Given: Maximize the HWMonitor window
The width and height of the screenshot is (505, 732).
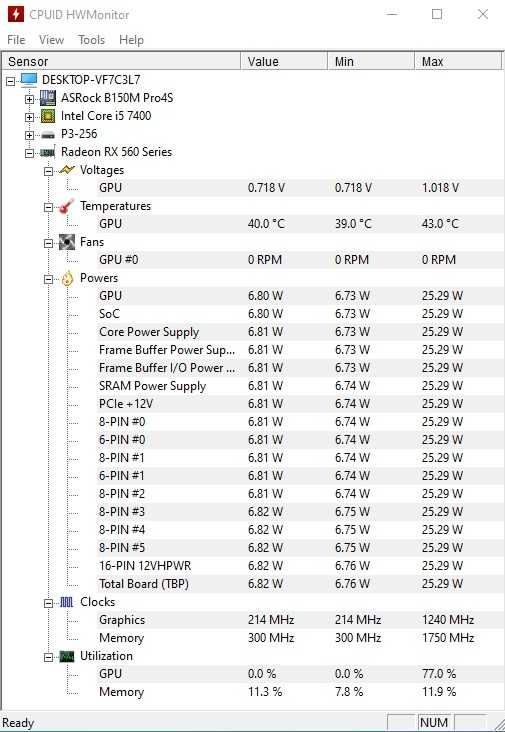Looking at the screenshot, I should [x=437, y=14].
